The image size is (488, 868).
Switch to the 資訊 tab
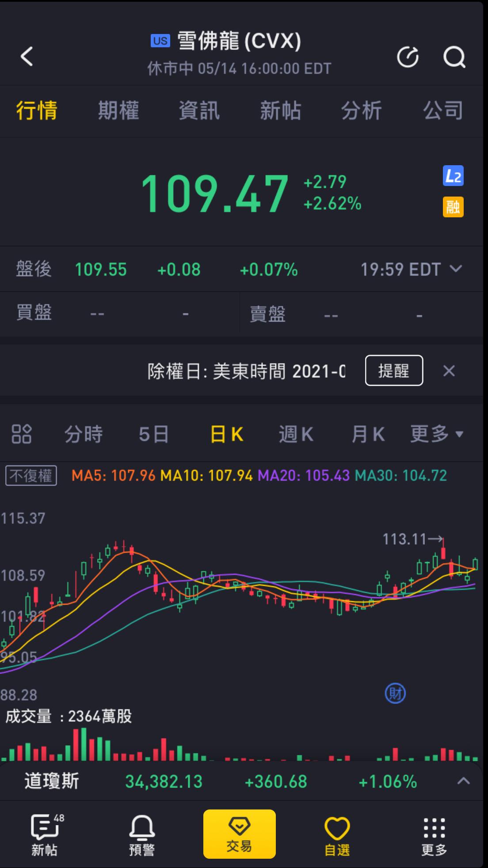point(199,110)
